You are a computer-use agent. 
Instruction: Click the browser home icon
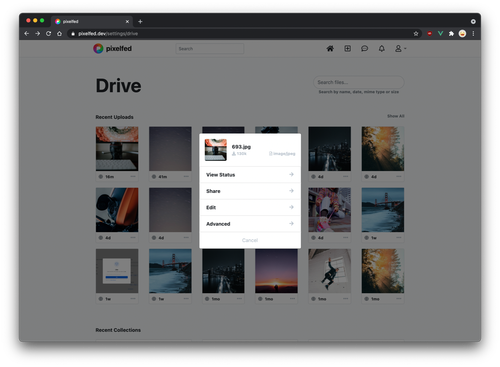59,34
